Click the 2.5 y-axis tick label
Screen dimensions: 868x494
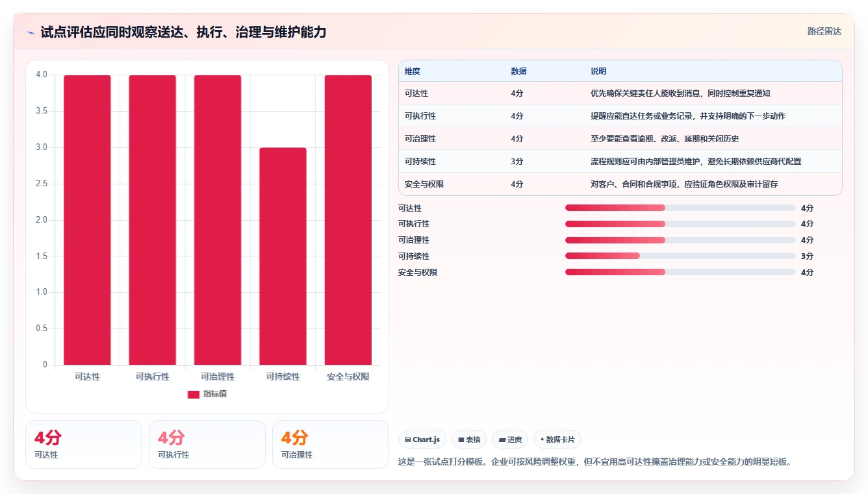point(42,184)
